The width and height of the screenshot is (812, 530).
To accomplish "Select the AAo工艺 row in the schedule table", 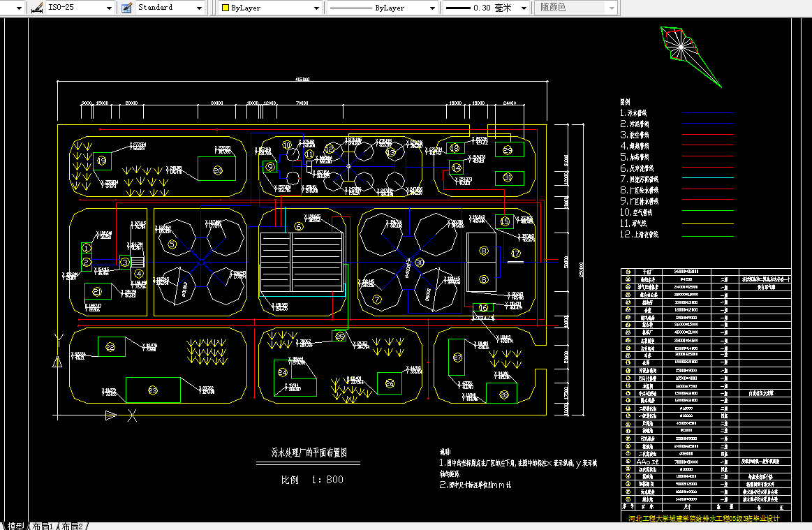I will tap(705, 461).
